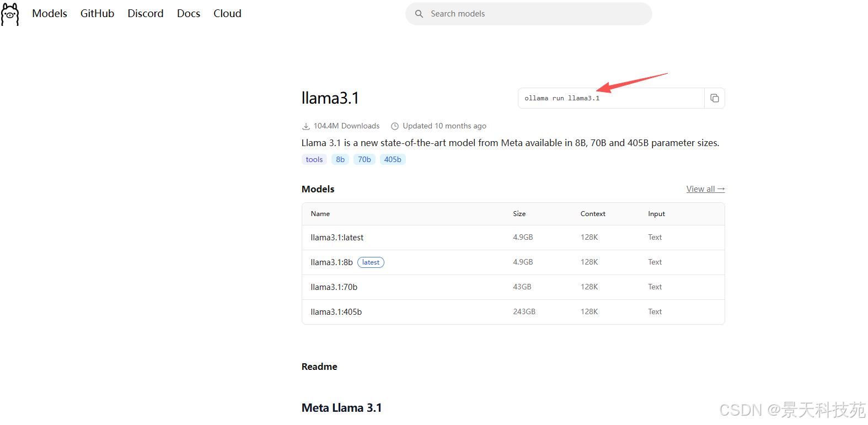The width and height of the screenshot is (868, 425).
Task: Click the 43GB size value
Action: [522, 287]
